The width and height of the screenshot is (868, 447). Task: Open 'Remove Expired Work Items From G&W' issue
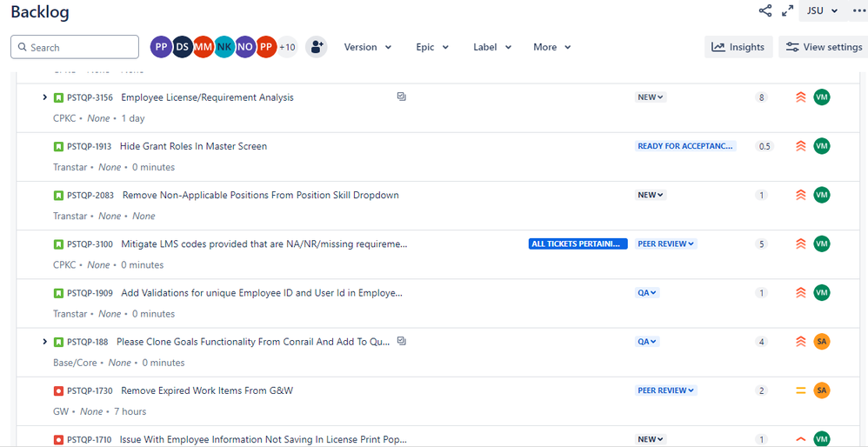207,390
